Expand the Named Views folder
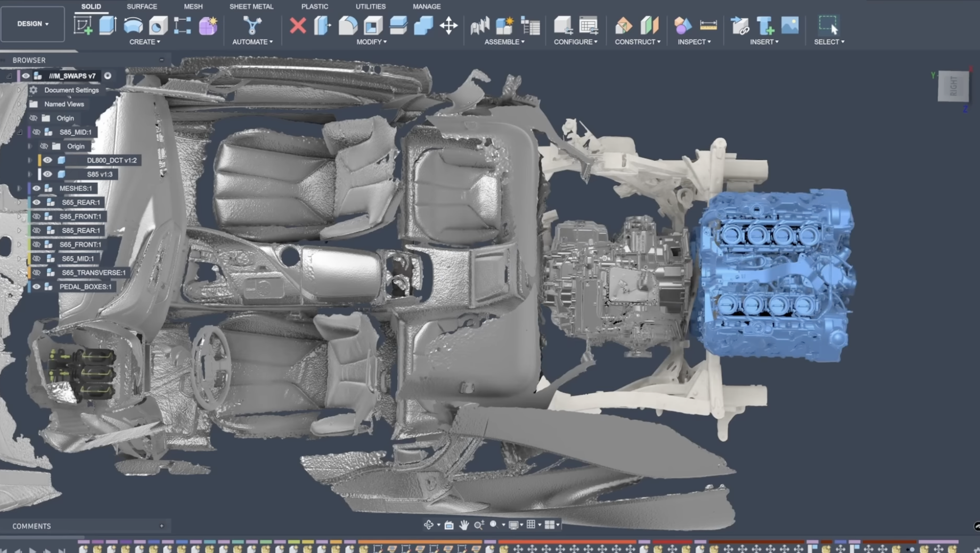The width and height of the screenshot is (980, 553). (20, 104)
